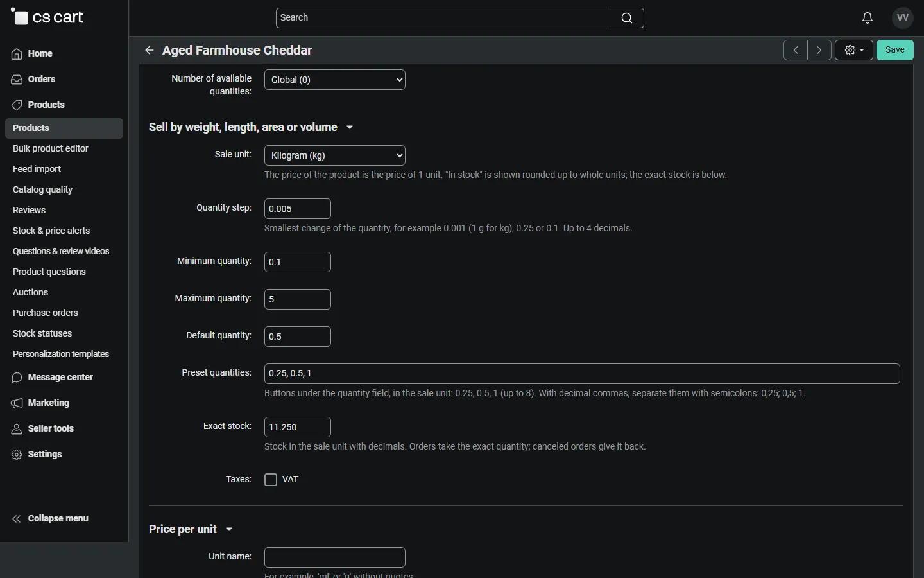Click the Collapse menu double-chevron icon

point(17,519)
